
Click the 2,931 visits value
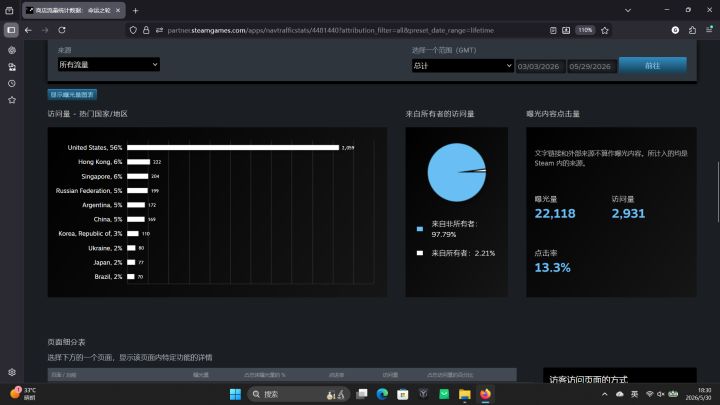(628, 214)
